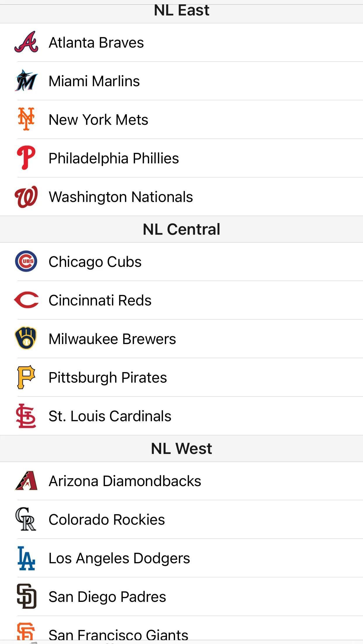The image size is (363, 644).
Task: Tap the NL West section header
Action: click(x=181, y=448)
